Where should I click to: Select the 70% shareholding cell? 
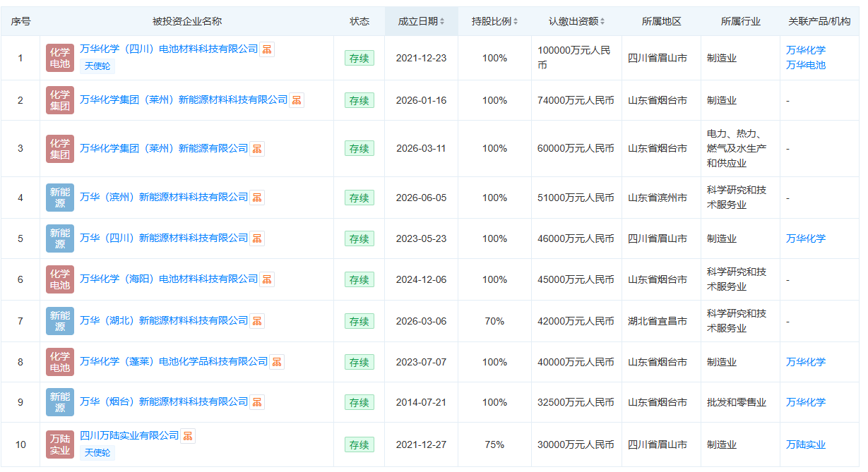click(x=494, y=321)
